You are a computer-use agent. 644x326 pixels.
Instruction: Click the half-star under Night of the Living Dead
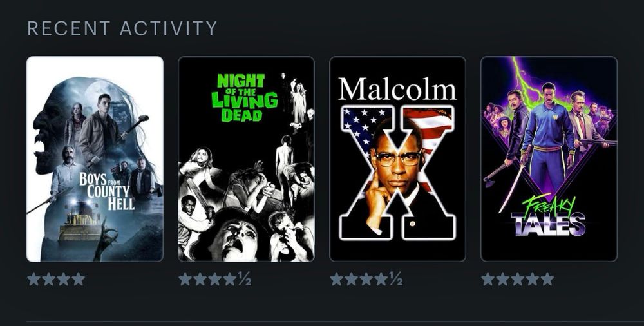(245, 280)
